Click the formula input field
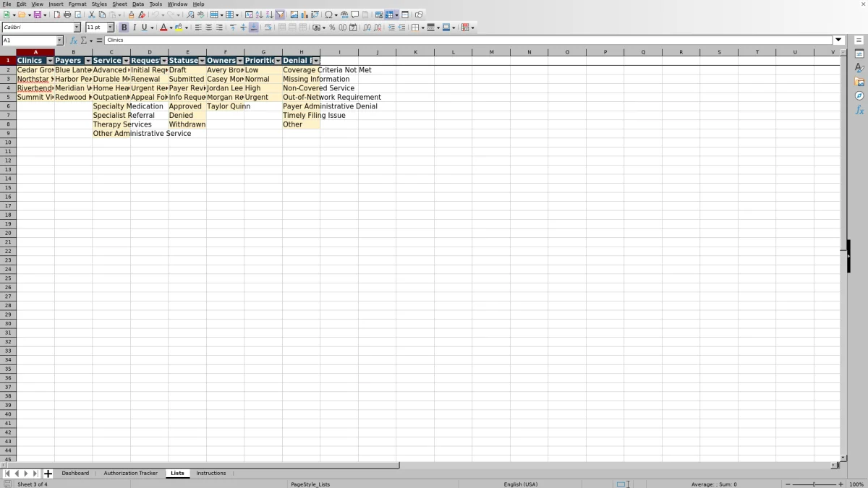 click(469, 40)
